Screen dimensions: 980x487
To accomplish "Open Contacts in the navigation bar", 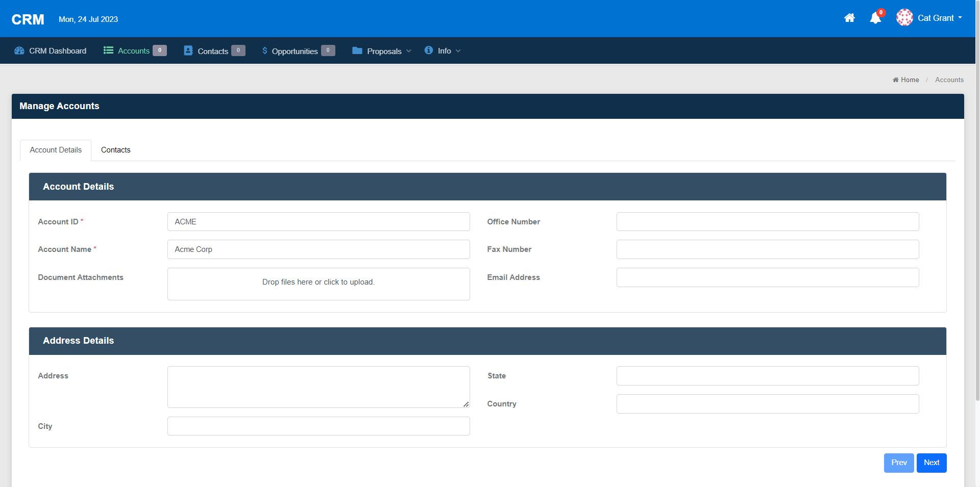I will click(x=213, y=51).
